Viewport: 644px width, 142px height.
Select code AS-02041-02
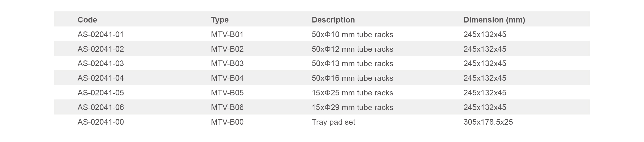pyautogui.click(x=101, y=49)
